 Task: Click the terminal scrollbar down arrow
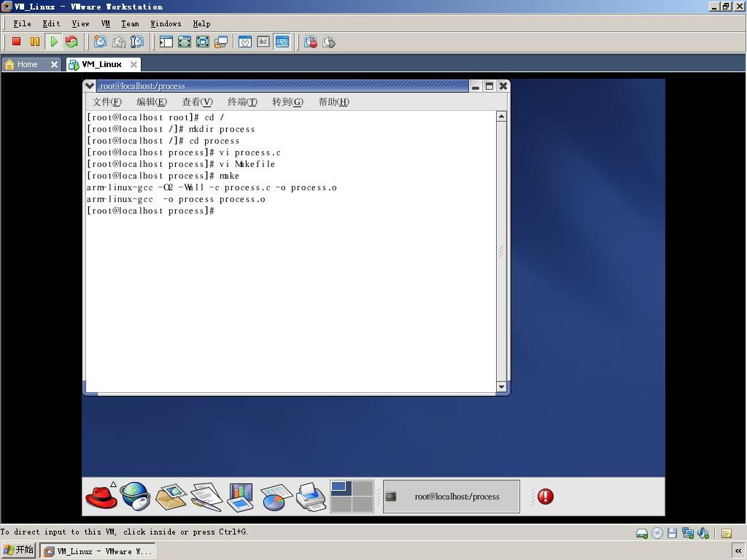tap(501, 386)
